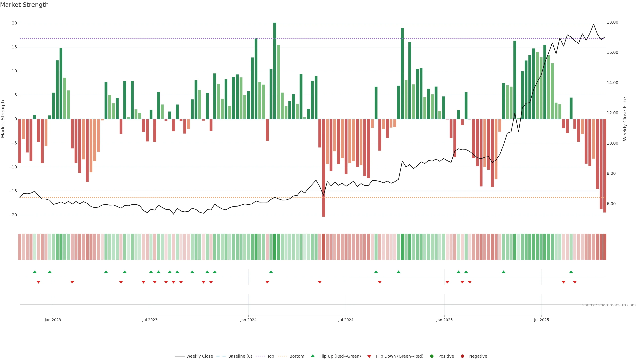Click the lone Flip Up marker after Jan 2024
The image size is (644, 362).
[x=271, y=272]
